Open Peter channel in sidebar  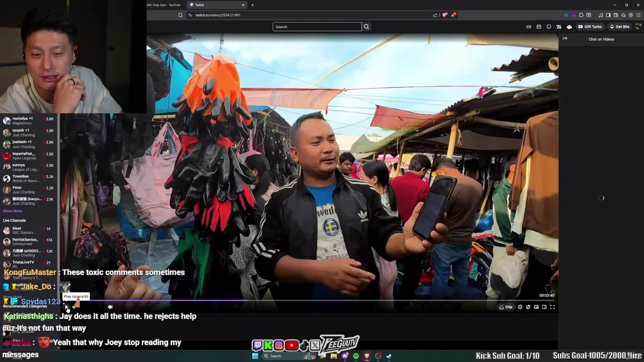tap(29, 190)
